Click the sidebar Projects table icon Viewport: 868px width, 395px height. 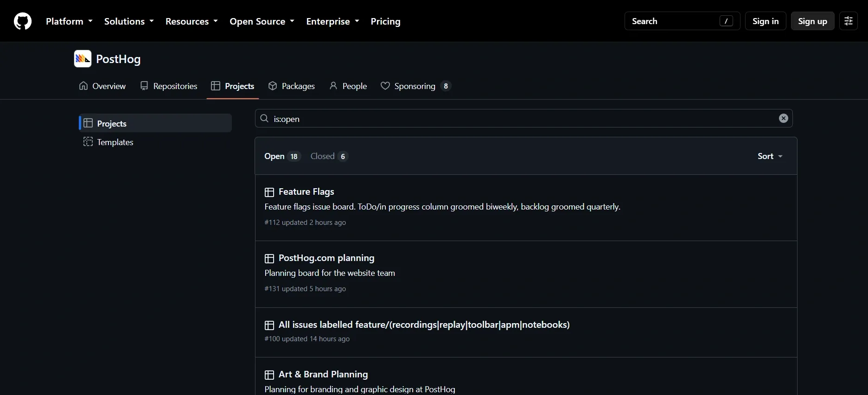(88, 123)
